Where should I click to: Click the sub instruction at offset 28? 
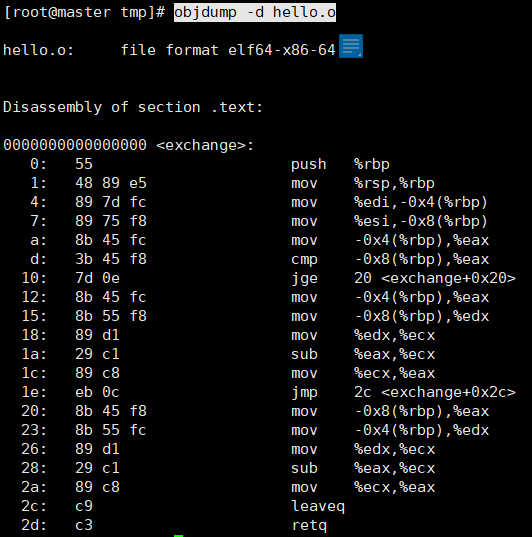click(x=363, y=468)
